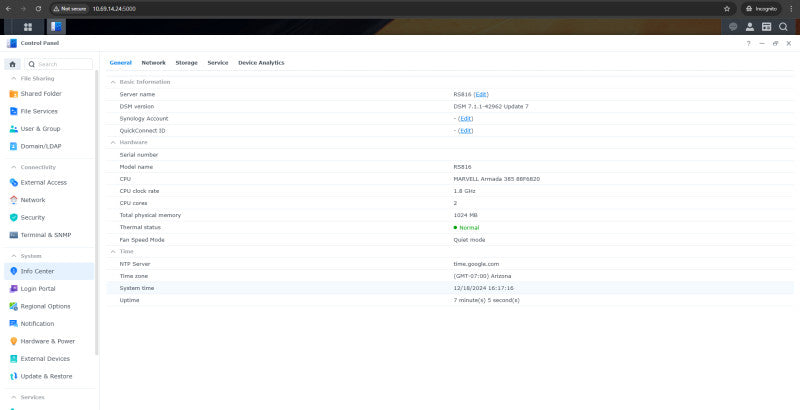Open Hardware & Power settings
The height and width of the screenshot is (410, 800).
point(49,341)
